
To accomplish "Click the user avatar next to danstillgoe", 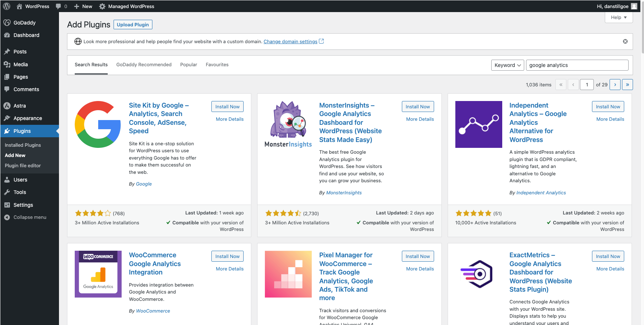I will [x=634, y=6].
